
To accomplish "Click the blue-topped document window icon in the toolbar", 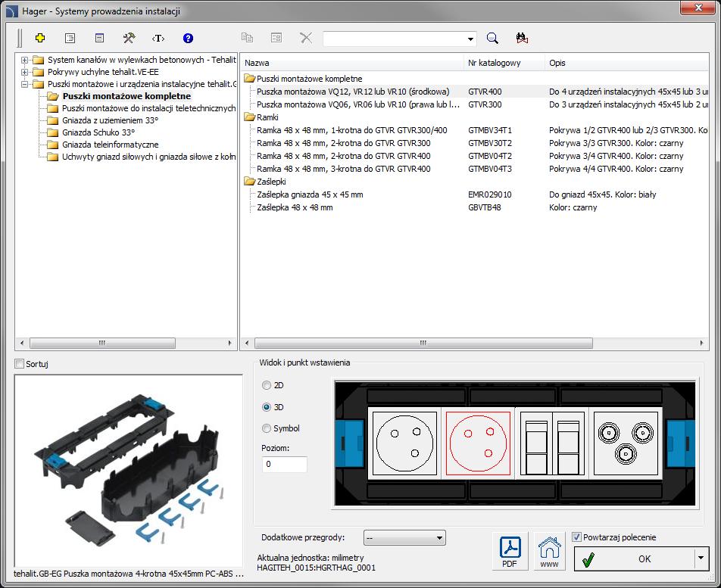I will [99, 38].
